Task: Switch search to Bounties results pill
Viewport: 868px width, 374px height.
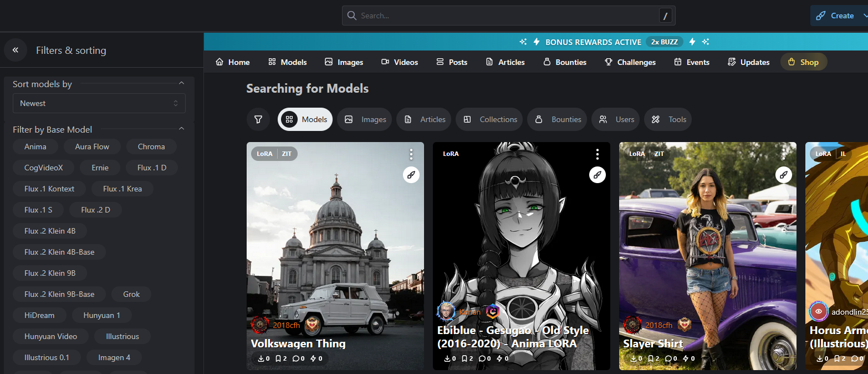Action: [557, 119]
